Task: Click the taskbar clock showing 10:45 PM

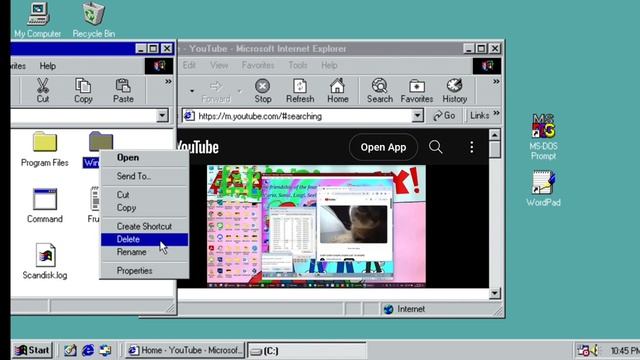Action: pos(625,351)
